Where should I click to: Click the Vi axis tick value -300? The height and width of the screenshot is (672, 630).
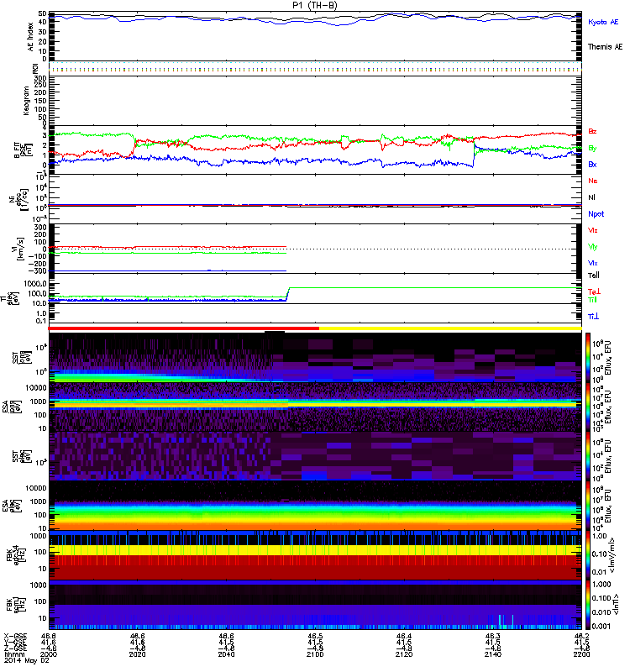click(x=38, y=270)
